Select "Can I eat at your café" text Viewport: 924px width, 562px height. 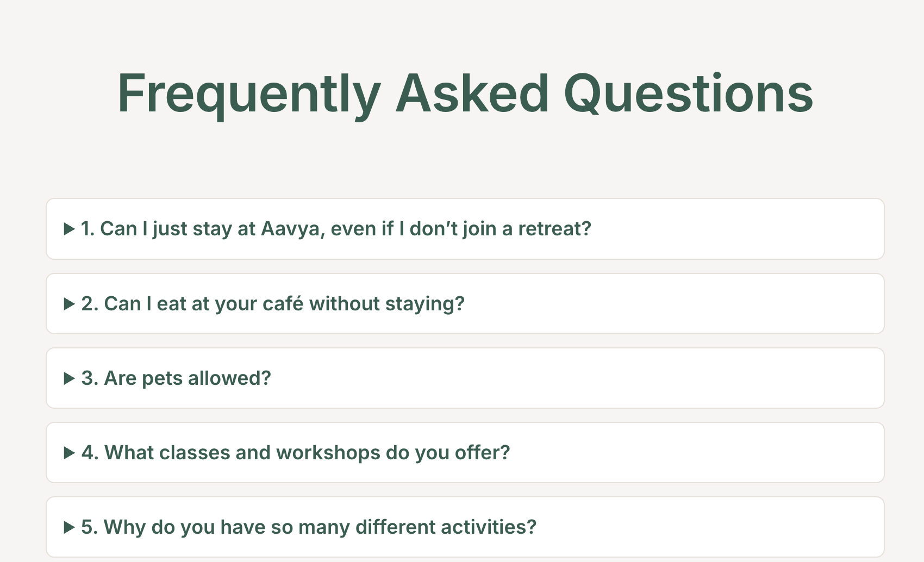273,304
